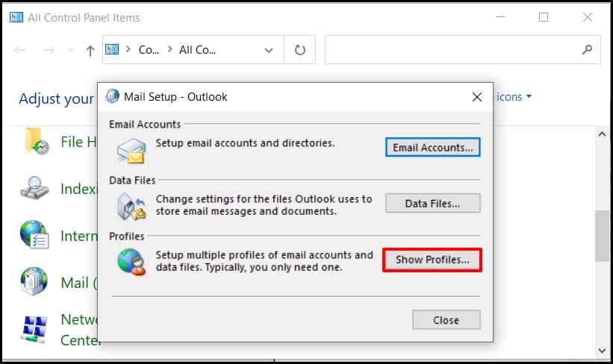
Task: Click in the Control Panel search box
Action: click(x=462, y=49)
